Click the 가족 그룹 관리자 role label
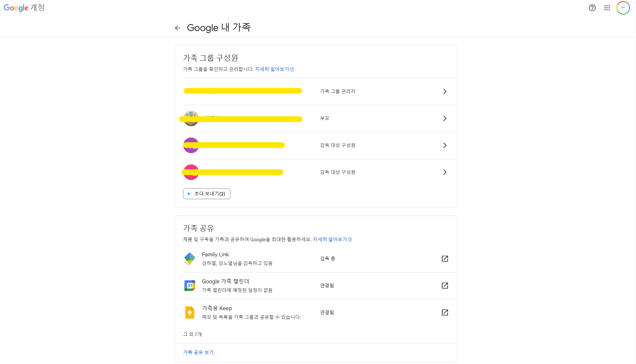 (338, 92)
